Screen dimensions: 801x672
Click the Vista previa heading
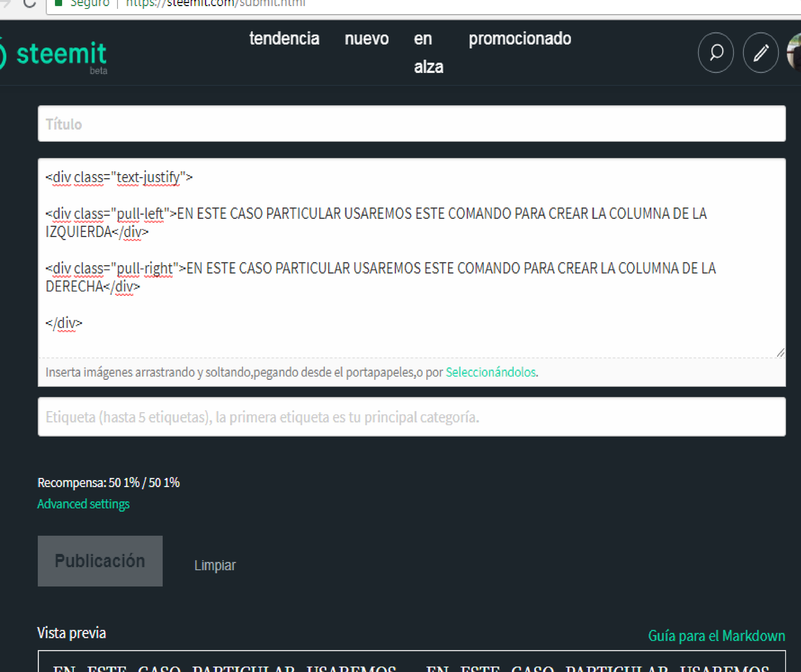[71, 633]
